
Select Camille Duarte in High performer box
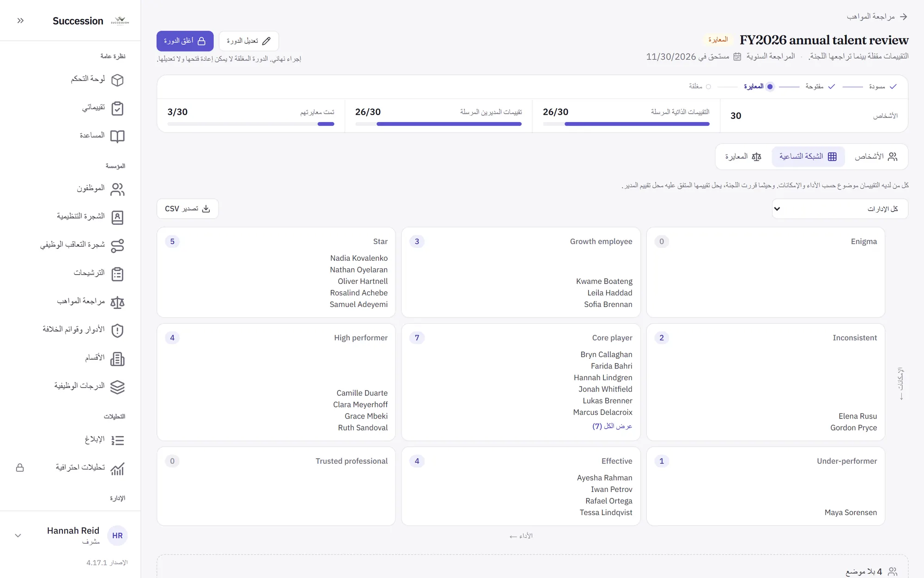[362, 393]
